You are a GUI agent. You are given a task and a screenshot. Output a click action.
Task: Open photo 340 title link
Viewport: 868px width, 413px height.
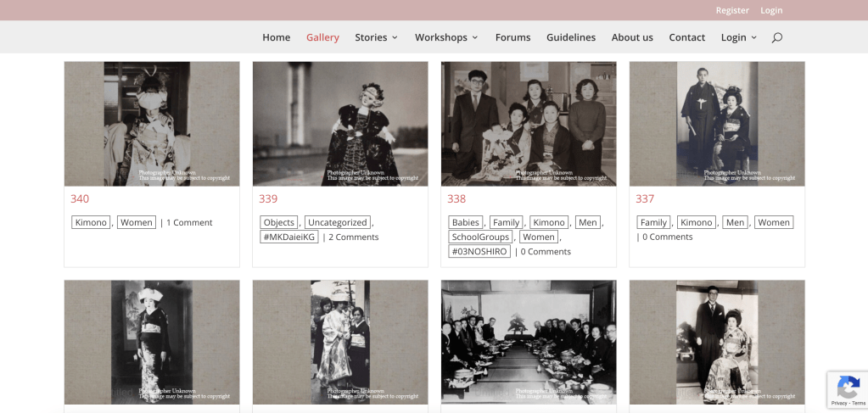click(x=80, y=198)
